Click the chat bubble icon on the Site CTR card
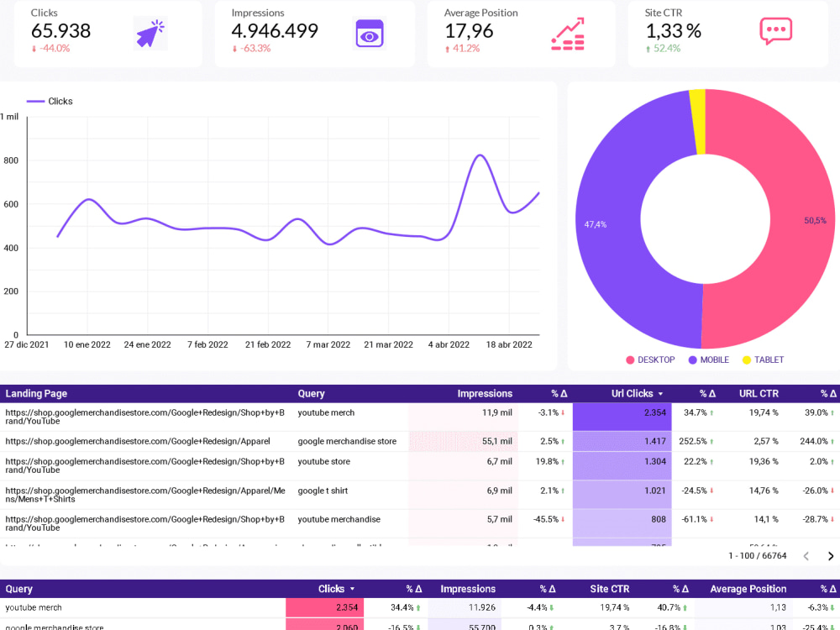This screenshot has width=840, height=630. click(775, 30)
